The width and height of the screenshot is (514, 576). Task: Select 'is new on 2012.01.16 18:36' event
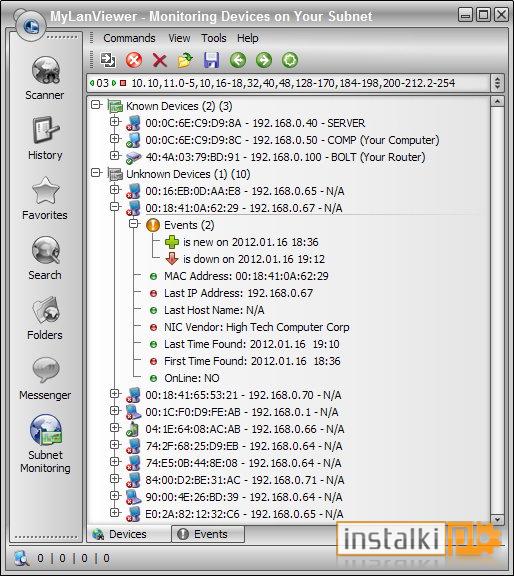[x=251, y=242]
